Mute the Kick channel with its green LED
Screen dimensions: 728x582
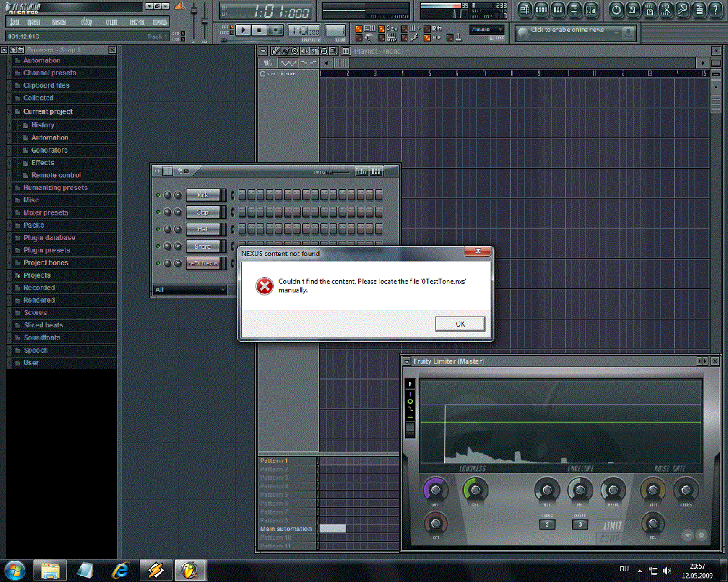tap(158, 196)
